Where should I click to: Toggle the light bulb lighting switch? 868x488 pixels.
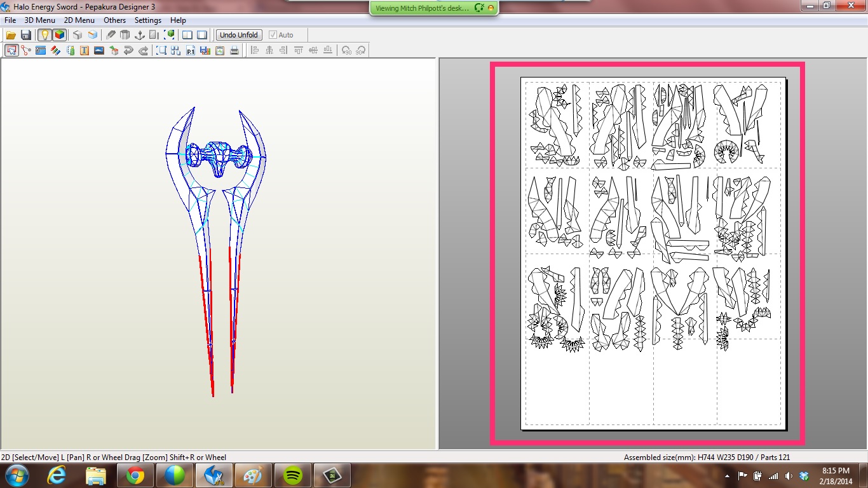coord(45,35)
